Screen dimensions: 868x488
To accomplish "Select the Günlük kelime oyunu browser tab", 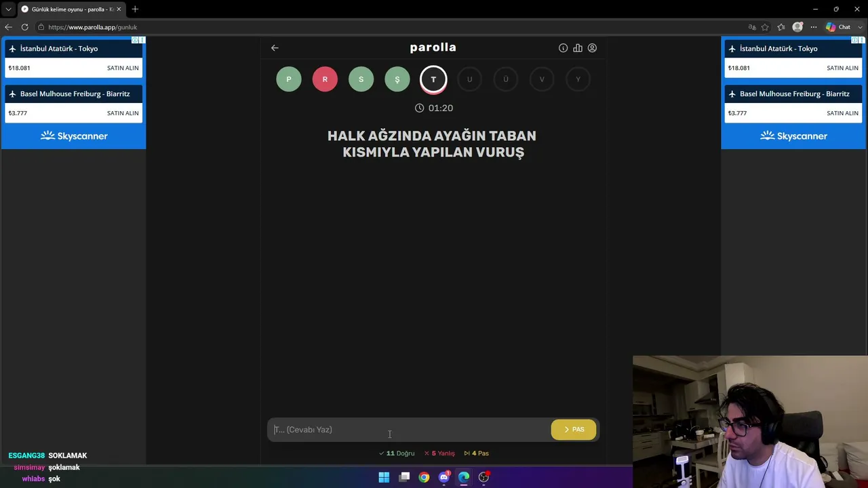I will pyautogui.click(x=71, y=9).
